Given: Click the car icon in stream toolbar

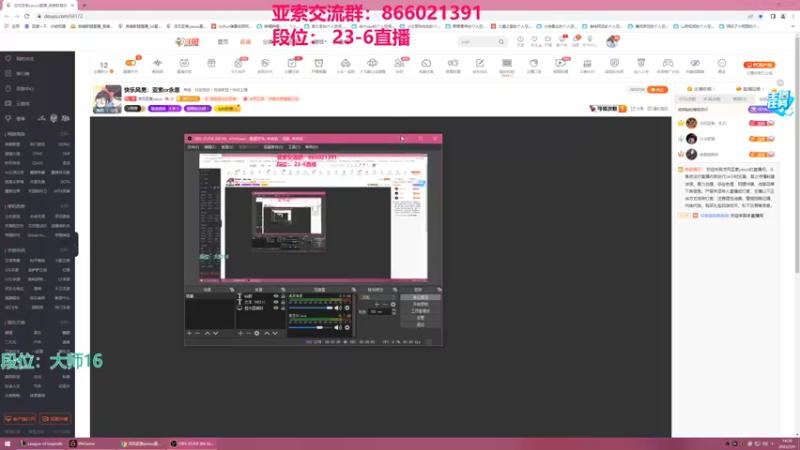Looking at the screenshot, I should pos(345,63).
